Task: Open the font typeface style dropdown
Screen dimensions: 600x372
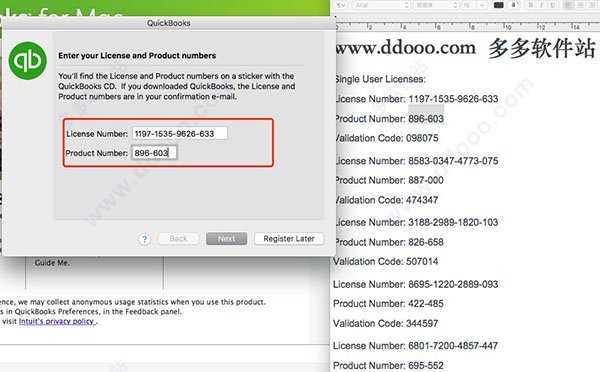Action: point(436,5)
